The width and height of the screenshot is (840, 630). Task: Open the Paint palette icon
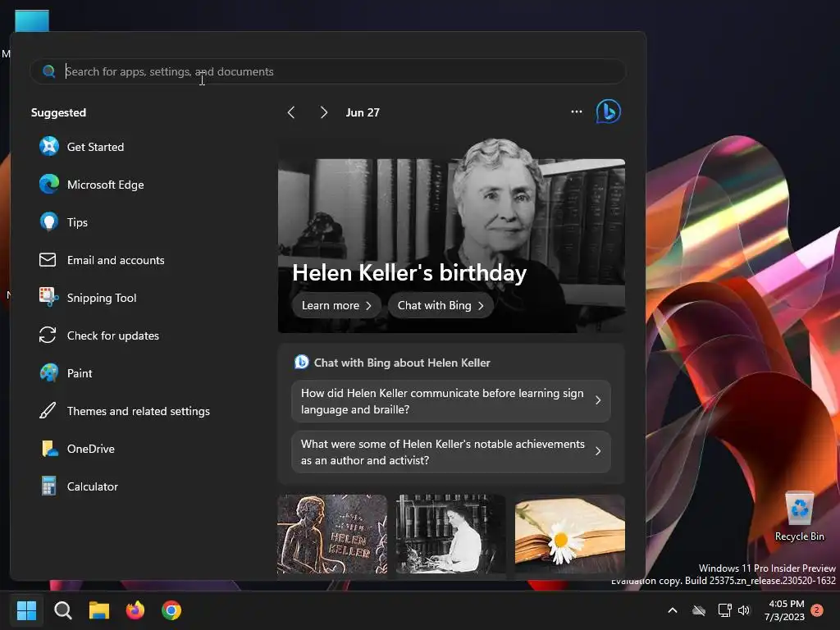[48, 373]
